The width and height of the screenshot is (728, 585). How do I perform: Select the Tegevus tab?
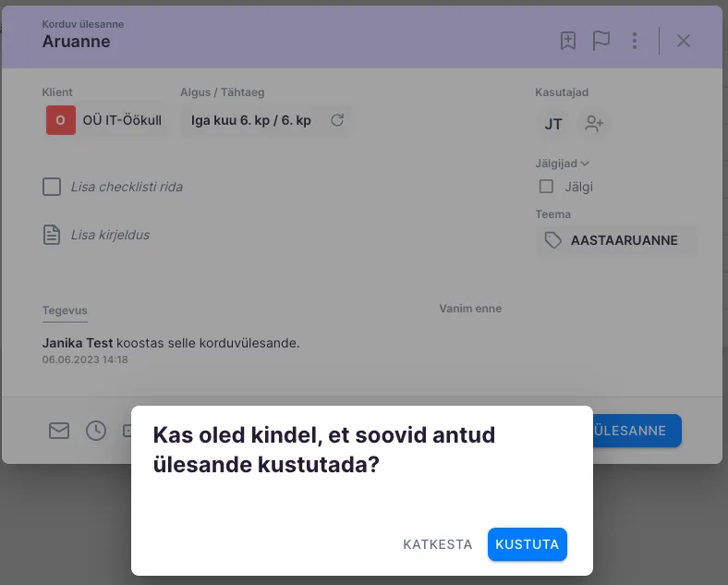(x=65, y=311)
